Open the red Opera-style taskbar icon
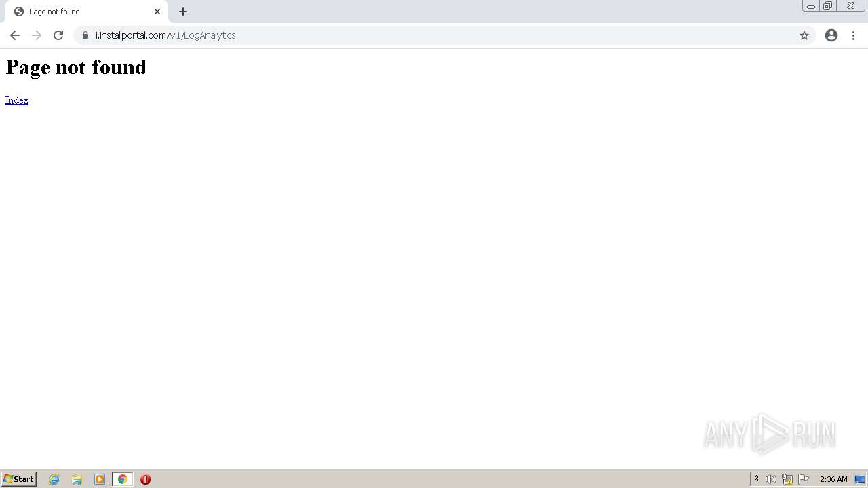The image size is (868, 488). click(145, 479)
